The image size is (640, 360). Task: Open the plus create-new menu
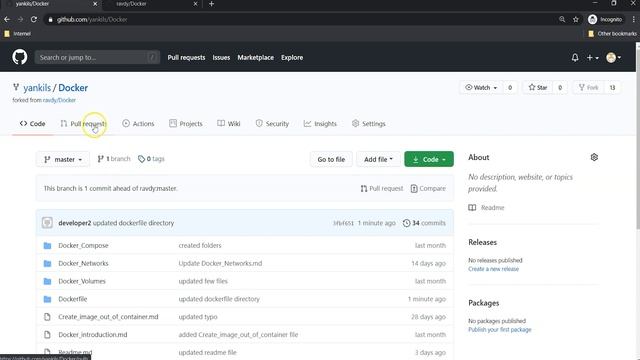click(592, 58)
